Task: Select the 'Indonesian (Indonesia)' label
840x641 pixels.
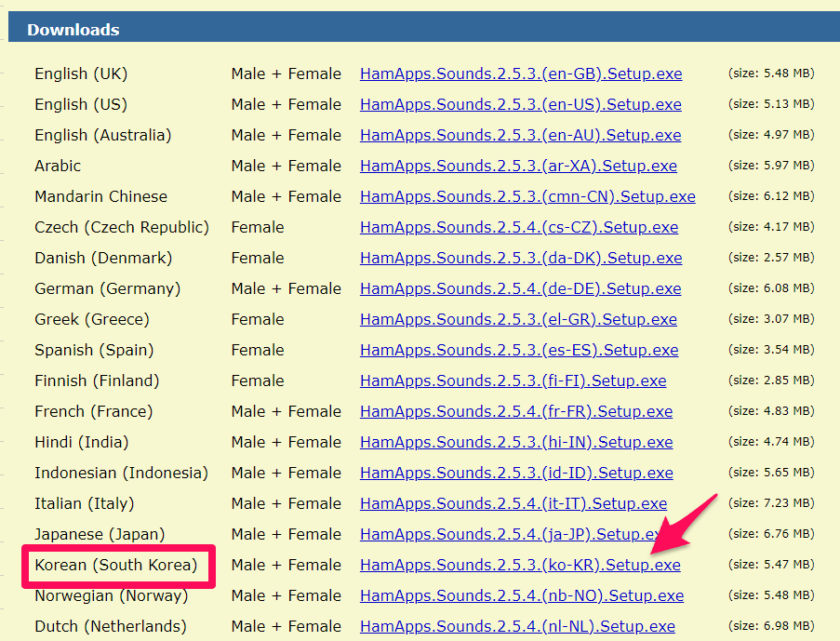Action: click(x=121, y=473)
